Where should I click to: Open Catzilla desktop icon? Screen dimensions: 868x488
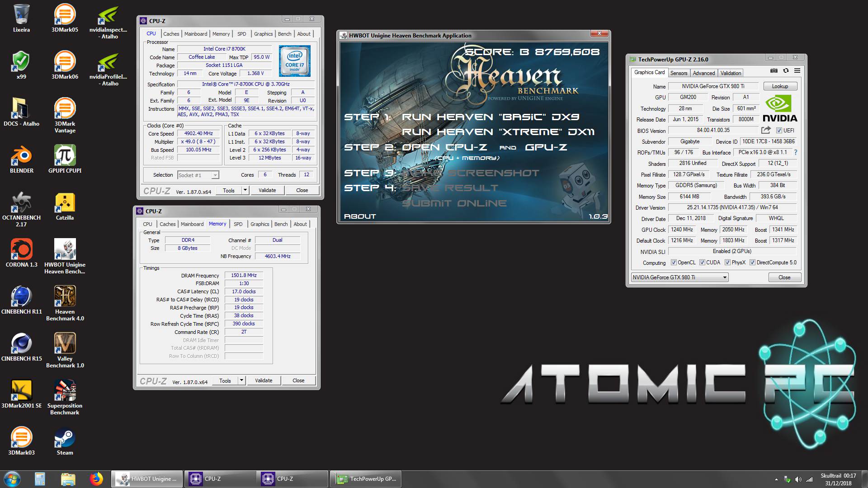click(65, 206)
